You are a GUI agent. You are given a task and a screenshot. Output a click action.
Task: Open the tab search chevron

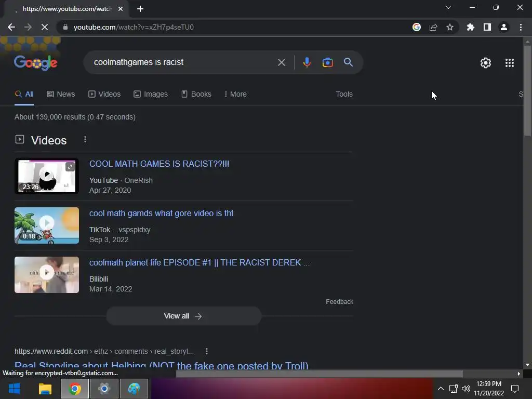click(448, 7)
